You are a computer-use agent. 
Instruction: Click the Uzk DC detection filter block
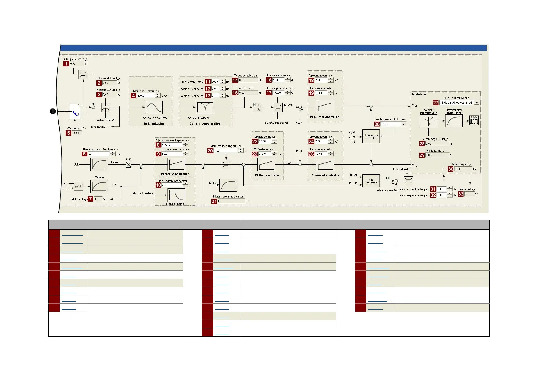(x=99, y=164)
